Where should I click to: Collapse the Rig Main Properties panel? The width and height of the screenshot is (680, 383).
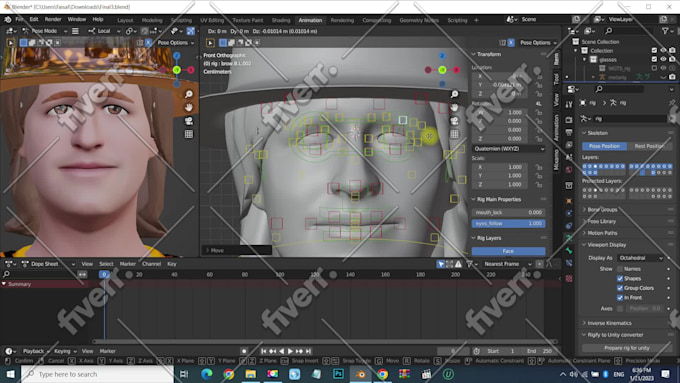coord(499,199)
